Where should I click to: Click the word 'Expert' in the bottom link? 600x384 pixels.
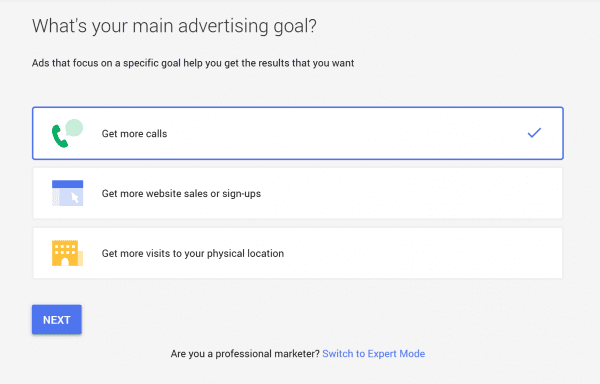(382, 354)
